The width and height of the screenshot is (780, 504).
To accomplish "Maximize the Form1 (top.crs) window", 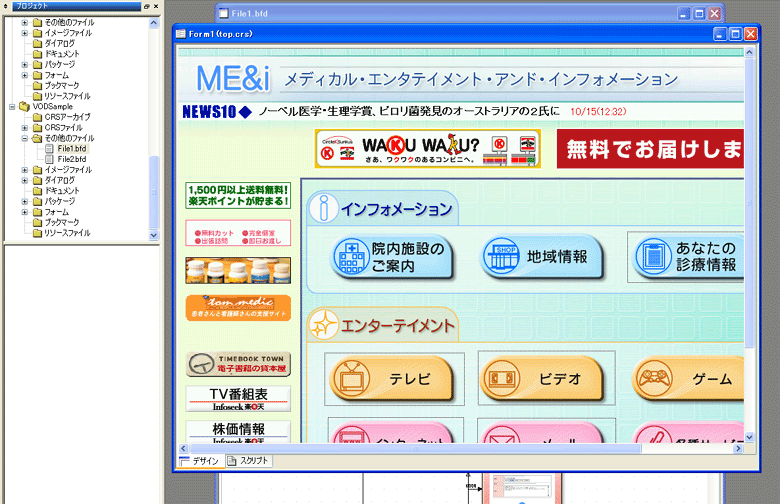I will [x=735, y=34].
